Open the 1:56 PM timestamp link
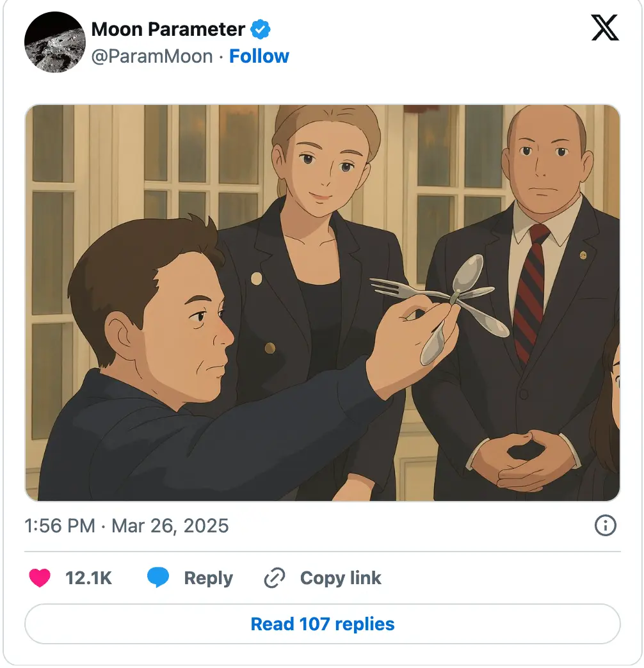The image size is (644, 668). point(60,526)
